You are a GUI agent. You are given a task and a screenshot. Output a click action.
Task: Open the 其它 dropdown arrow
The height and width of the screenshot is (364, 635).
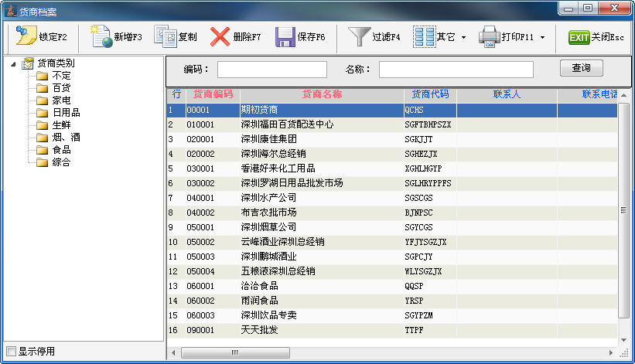[x=463, y=37]
